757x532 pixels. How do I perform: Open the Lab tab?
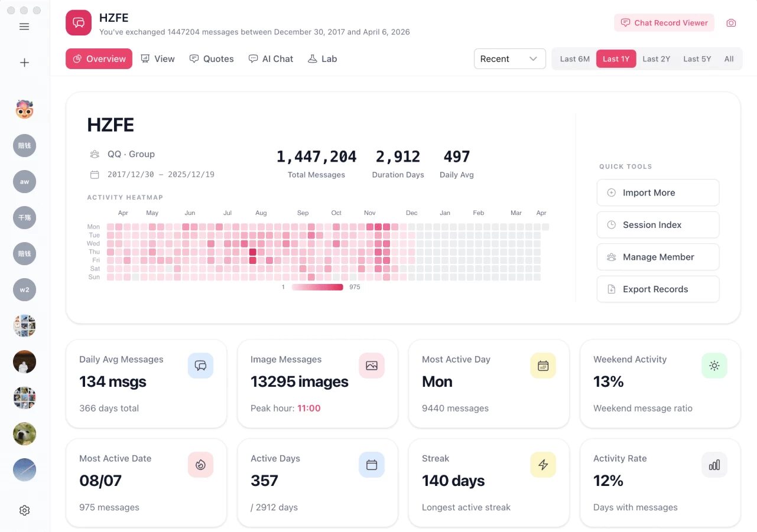322,59
